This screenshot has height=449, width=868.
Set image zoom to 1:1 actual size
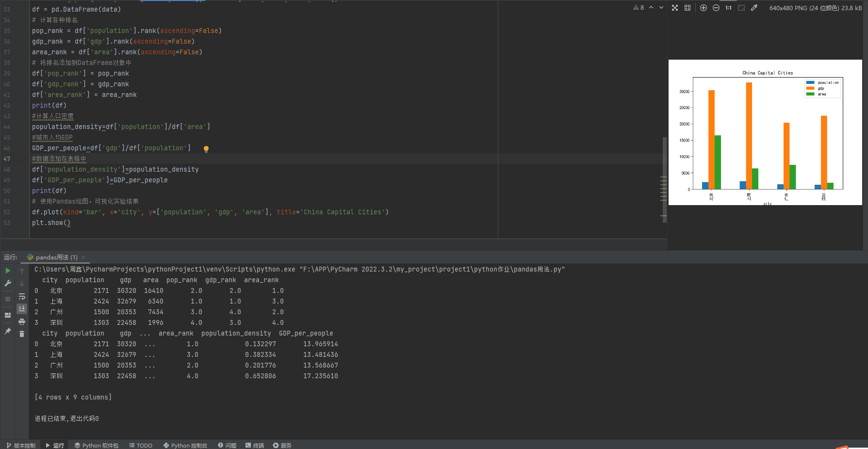tap(728, 8)
